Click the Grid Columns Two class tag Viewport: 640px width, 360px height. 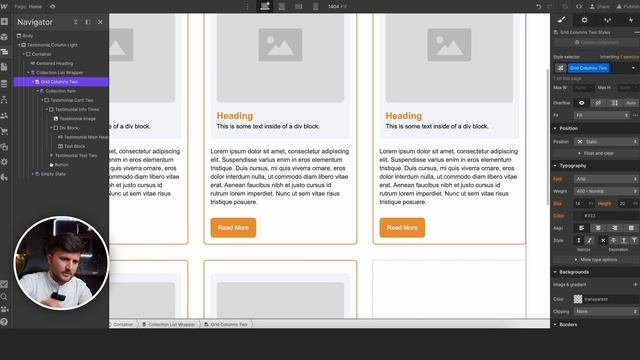click(589, 68)
